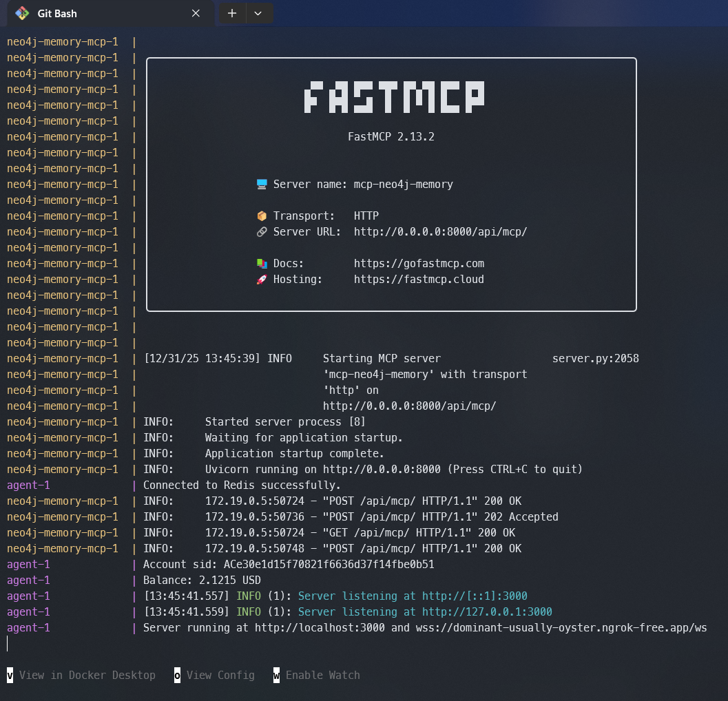This screenshot has width=728, height=701.
Task: Click the 172.19.0.5:50748 POST log line
Action: [x=332, y=549]
